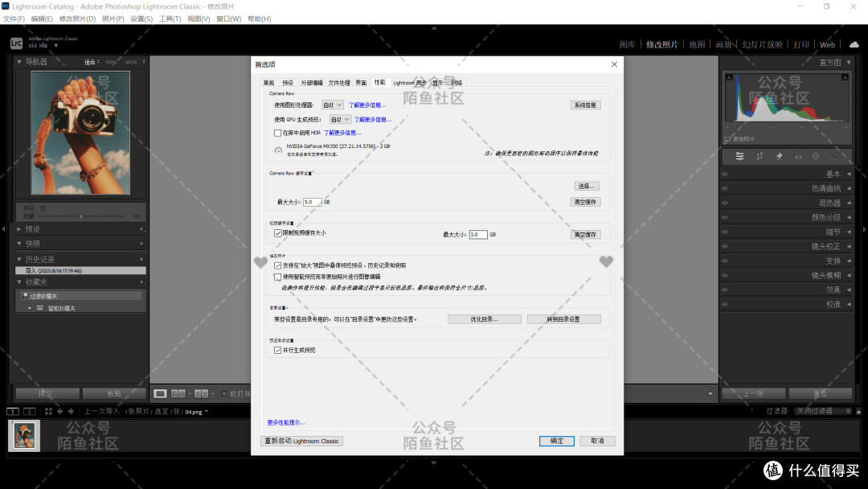Click the Lrc application logo

[17, 43]
